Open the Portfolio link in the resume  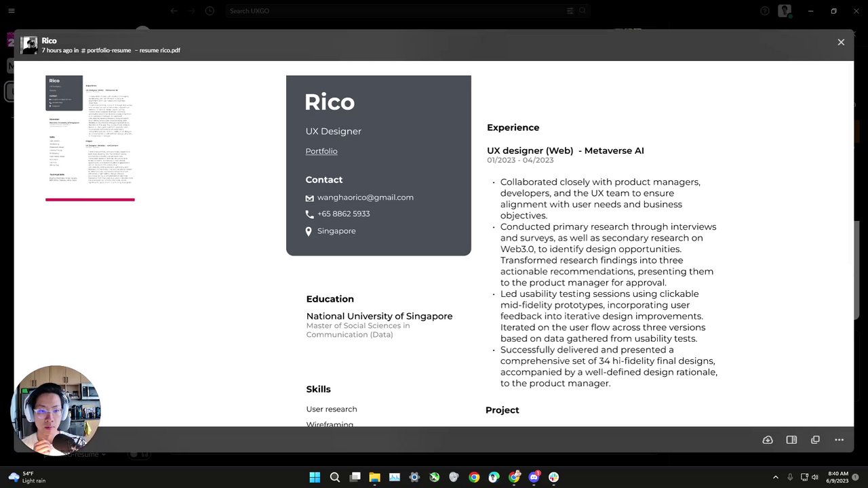[321, 151]
